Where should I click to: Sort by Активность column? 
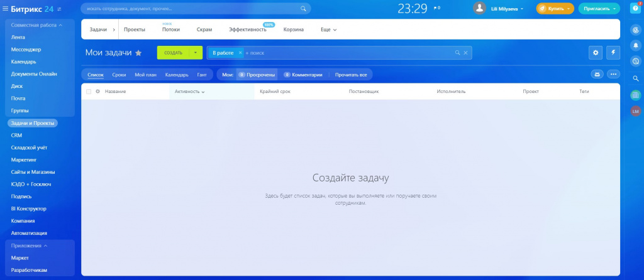[x=190, y=92]
